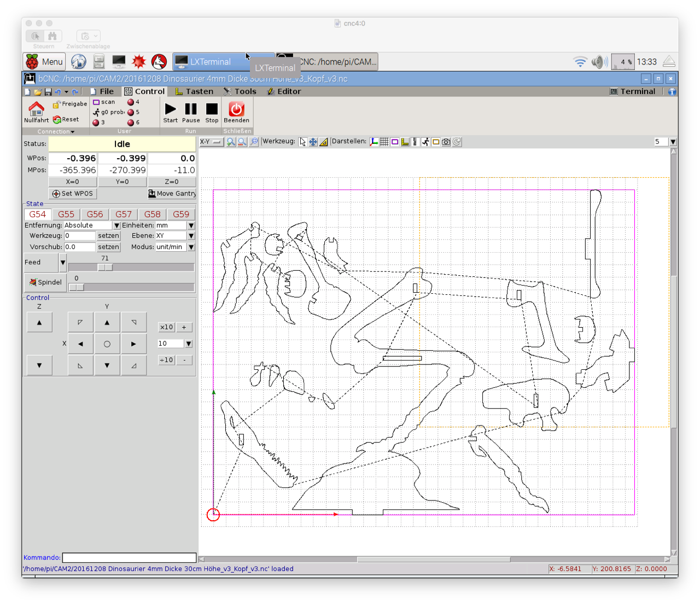700x604 pixels.
Task: Open the Tasten tab
Action: pos(194,91)
